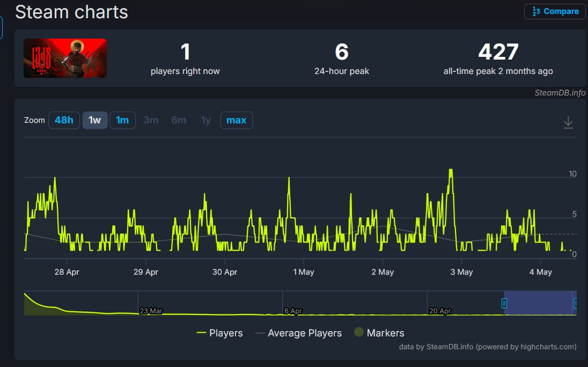Click the '1' players right now value
Viewport: 588px width, 367px height.
185,52
